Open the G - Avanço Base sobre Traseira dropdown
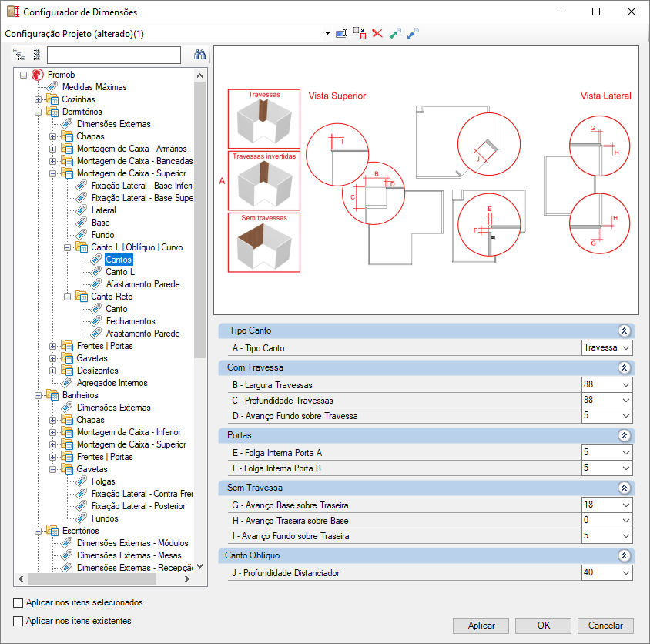650x644 pixels. click(626, 505)
